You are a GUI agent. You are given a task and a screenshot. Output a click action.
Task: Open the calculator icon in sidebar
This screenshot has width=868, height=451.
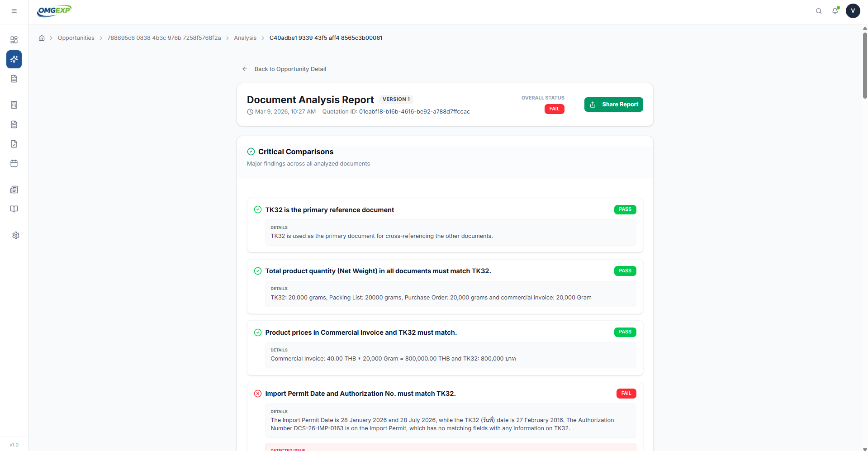tap(14, 105)
